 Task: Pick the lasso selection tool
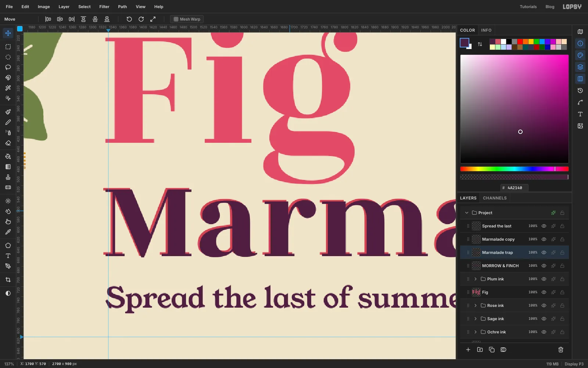pos(8,67)
